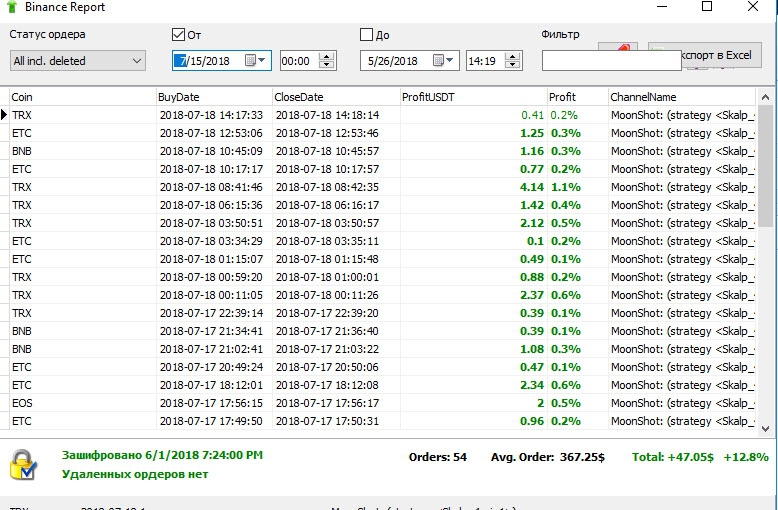Decrease the До time 14:19 spinner
Screen dimensions: 778x510
pyautogui.click(x=513, y=65)
